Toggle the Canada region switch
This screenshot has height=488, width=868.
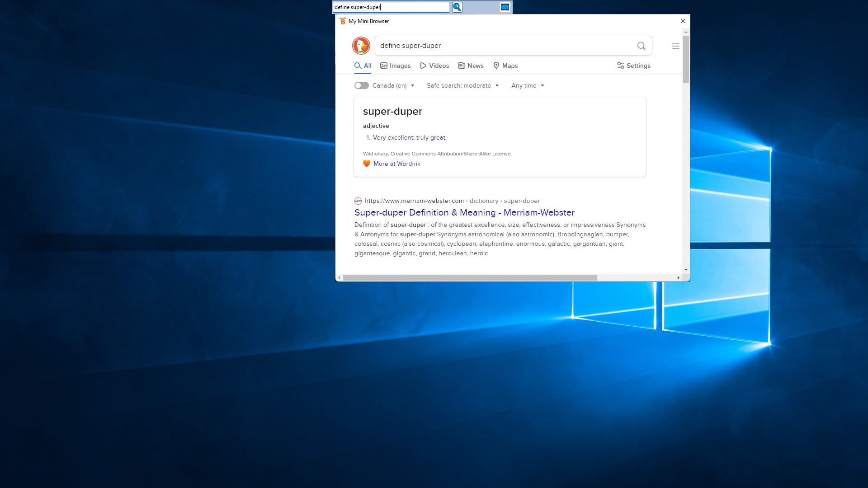(361, 85)
